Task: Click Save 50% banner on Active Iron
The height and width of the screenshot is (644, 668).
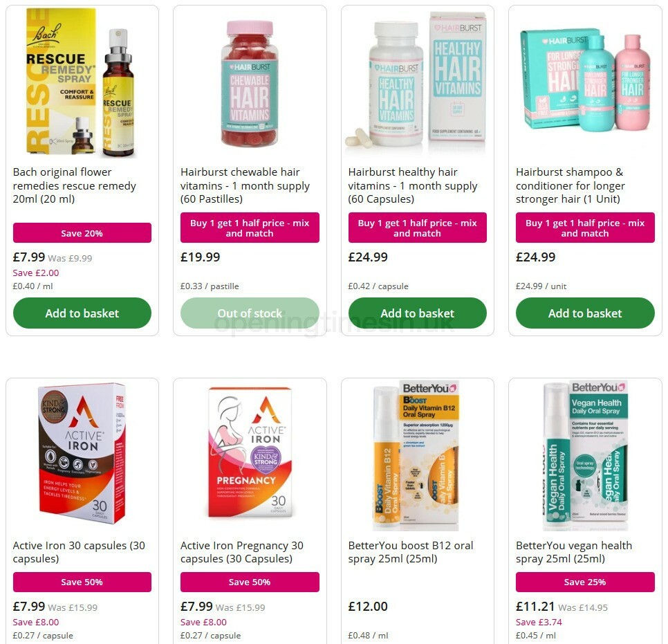Action: click(82, 582)
